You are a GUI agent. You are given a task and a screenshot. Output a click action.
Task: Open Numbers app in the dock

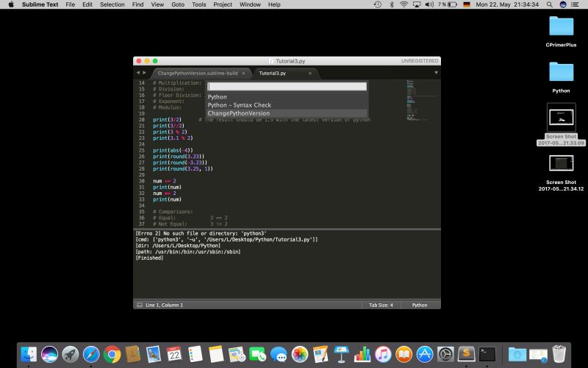(x=362, y=354)
